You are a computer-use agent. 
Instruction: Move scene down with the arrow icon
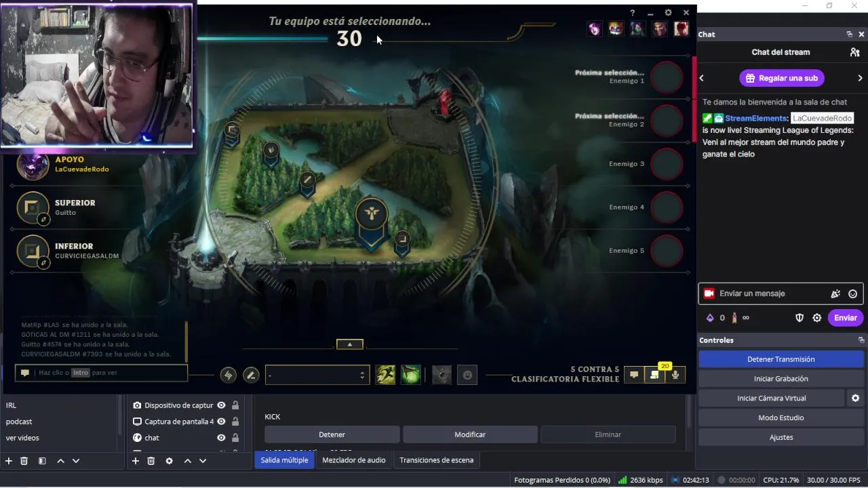[76, 461]
